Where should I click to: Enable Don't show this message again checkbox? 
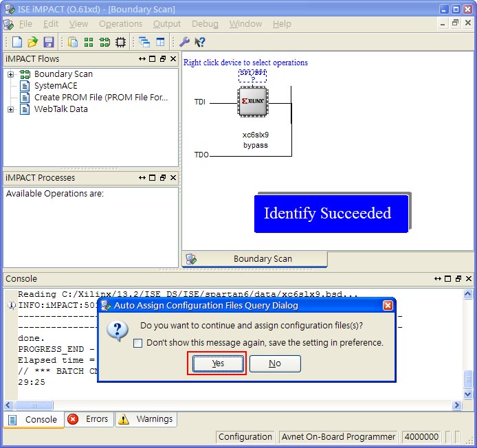137,343
